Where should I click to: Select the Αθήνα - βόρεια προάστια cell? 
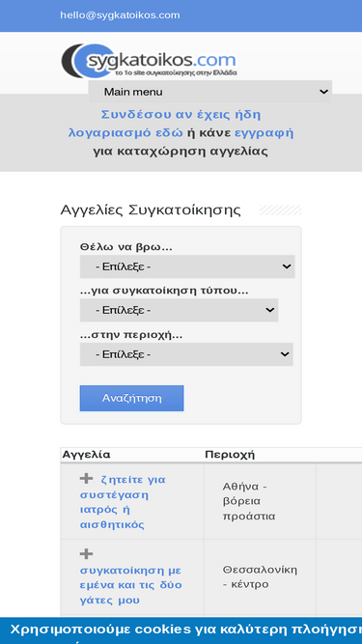pos(260,501)
